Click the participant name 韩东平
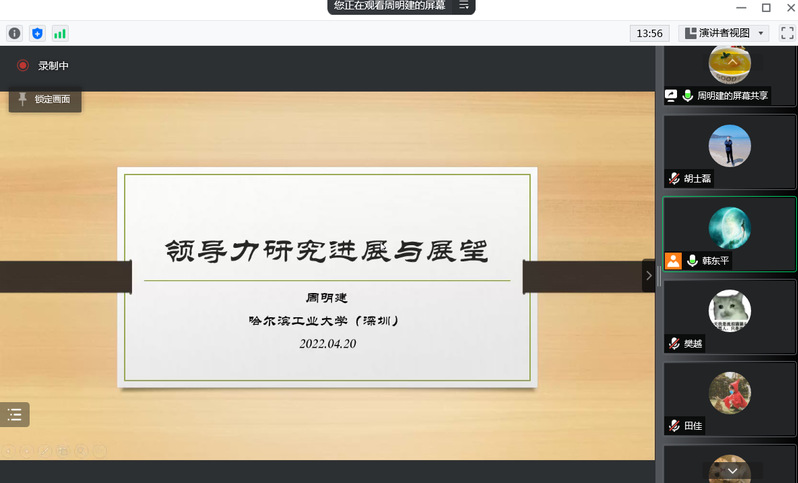 pos(716,261)
